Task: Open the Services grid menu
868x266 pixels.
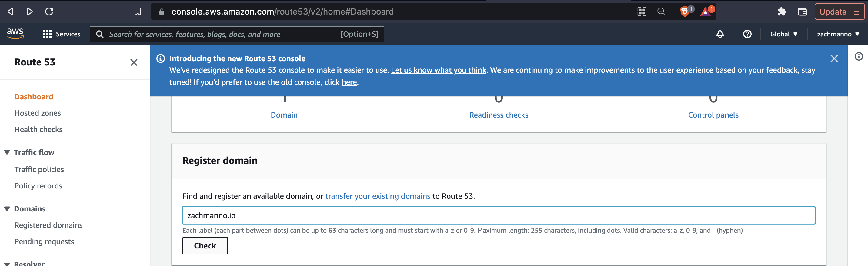Action: [x=62, y=34]
